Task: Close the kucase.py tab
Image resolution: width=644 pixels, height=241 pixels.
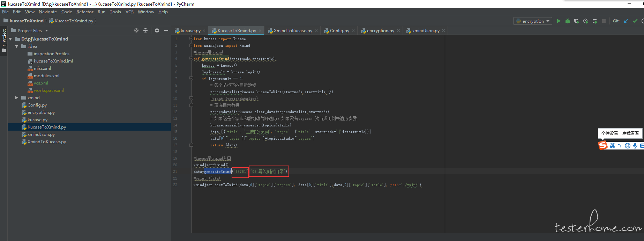Action: pos(204,31)
